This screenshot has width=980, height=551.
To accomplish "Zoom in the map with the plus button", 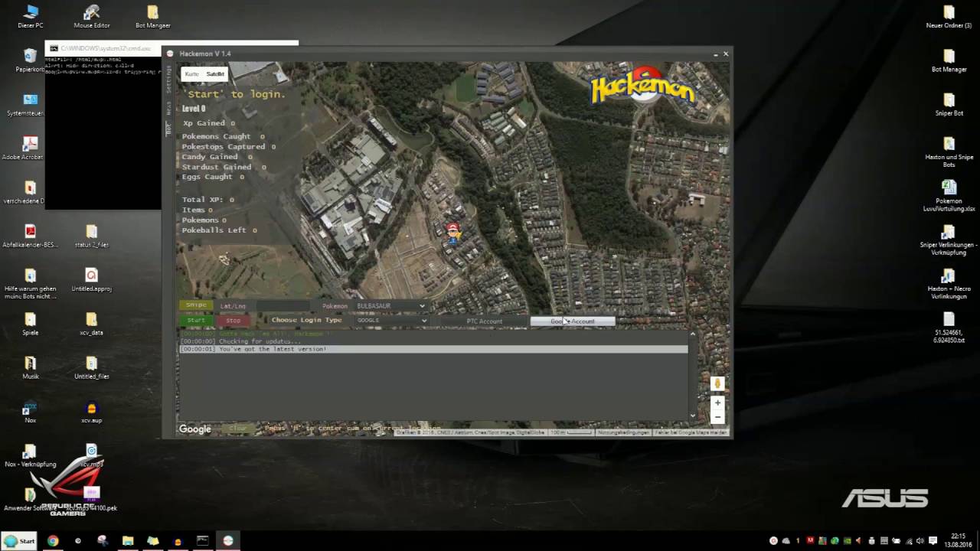I will pos(717,403).
